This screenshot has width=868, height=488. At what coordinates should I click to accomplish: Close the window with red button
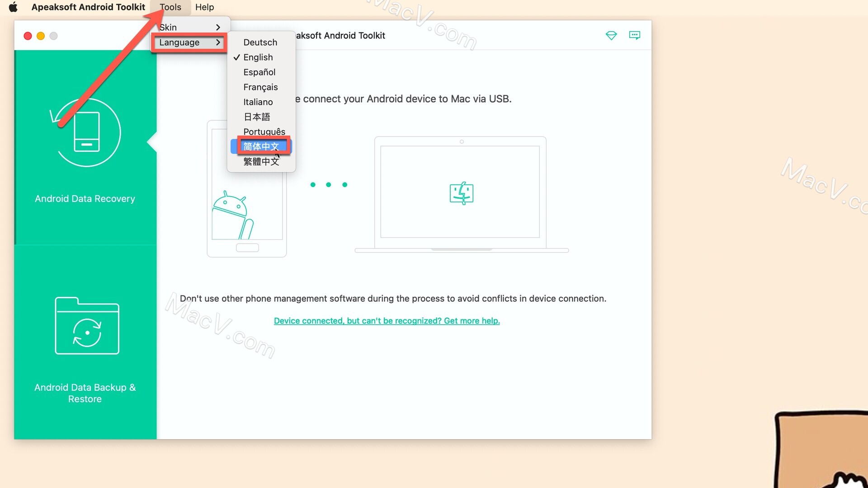click(28, 36)
